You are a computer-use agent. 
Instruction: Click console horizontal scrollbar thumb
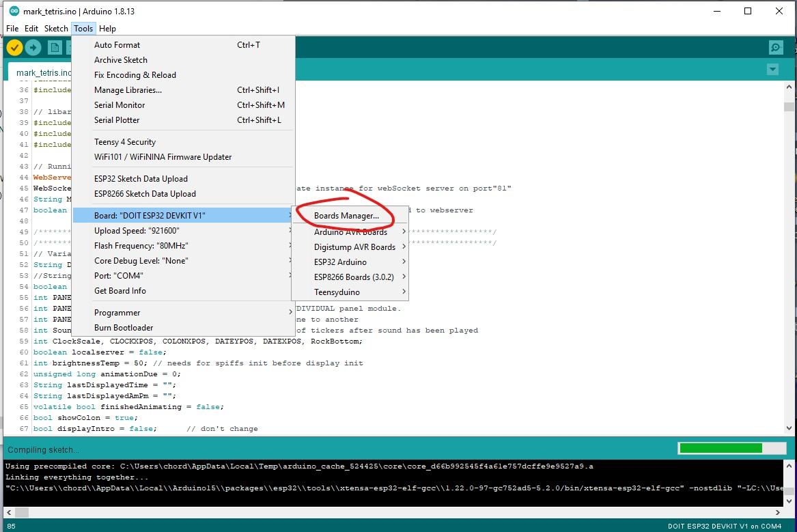pyautogui.click(x=22, y=512)
